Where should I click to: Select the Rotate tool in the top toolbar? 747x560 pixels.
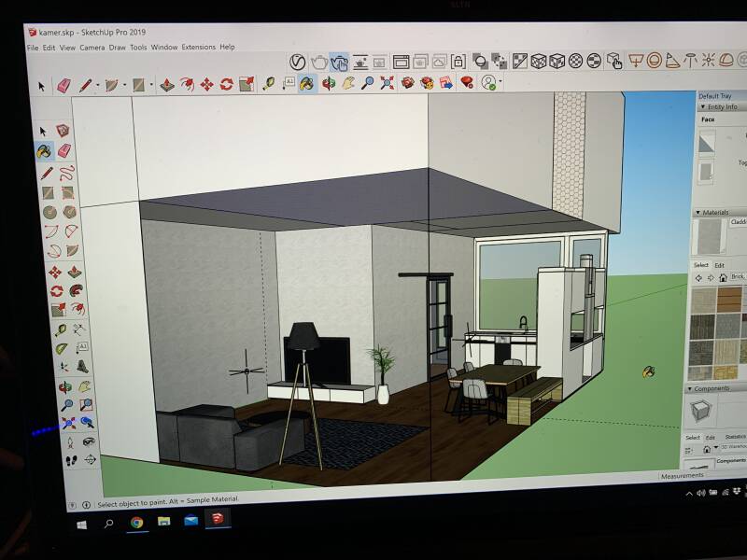point(226,85)
